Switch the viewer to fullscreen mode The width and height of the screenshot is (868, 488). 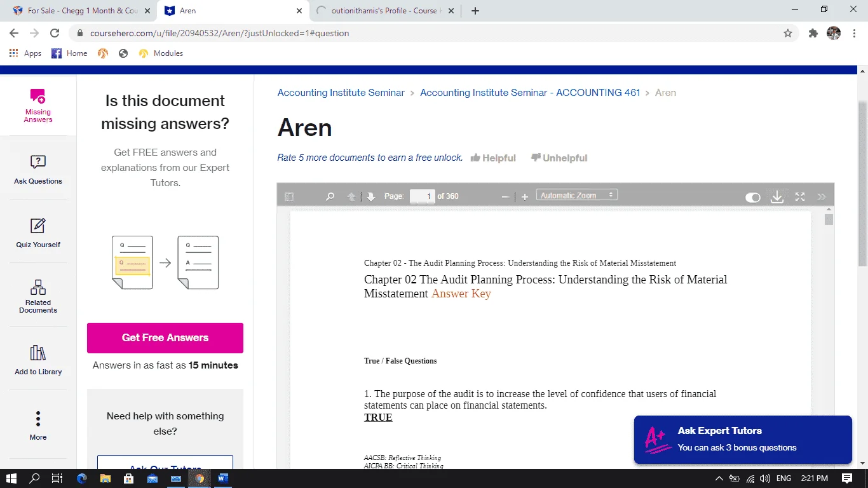[x=800, y=197]
